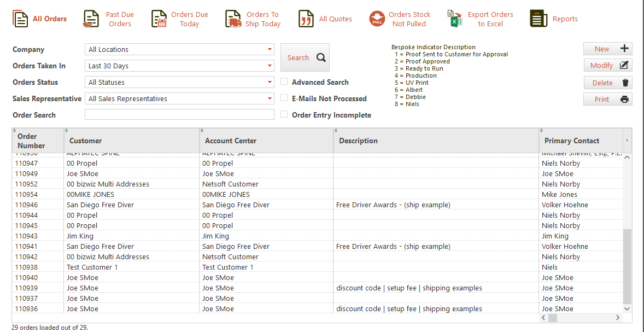Screen dimensions: 644x332
Task: Click the Search button
Action: tap(305, 57)
